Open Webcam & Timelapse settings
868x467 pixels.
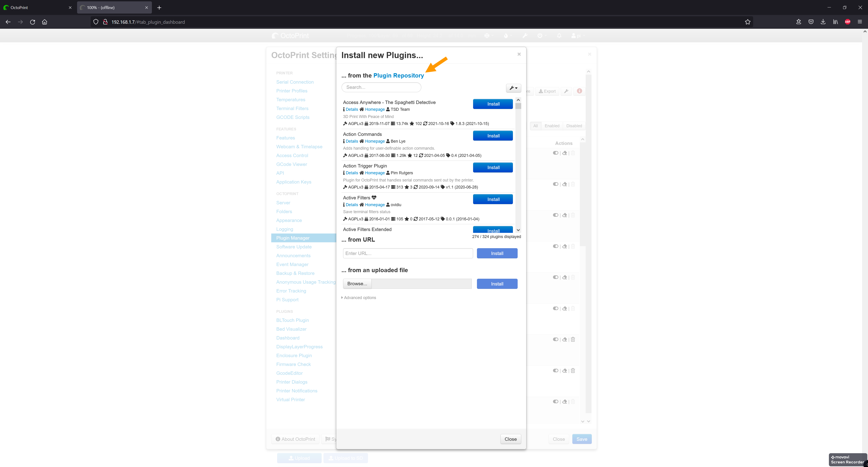pos(299,146)
